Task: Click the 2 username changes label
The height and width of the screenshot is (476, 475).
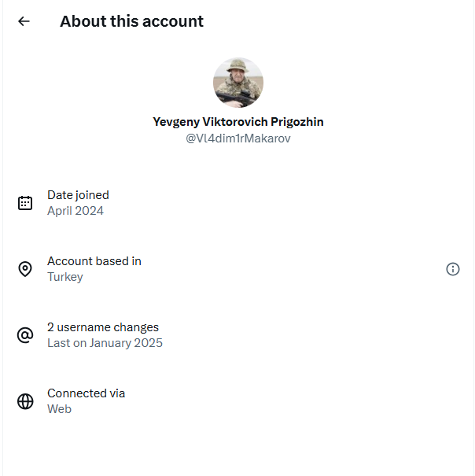Action: pos(103,327)
